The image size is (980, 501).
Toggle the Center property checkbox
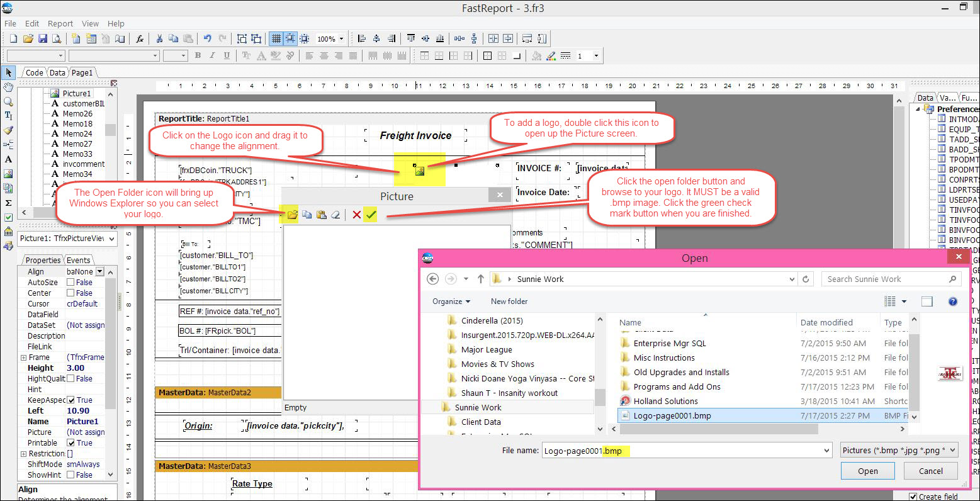[70, 293]
